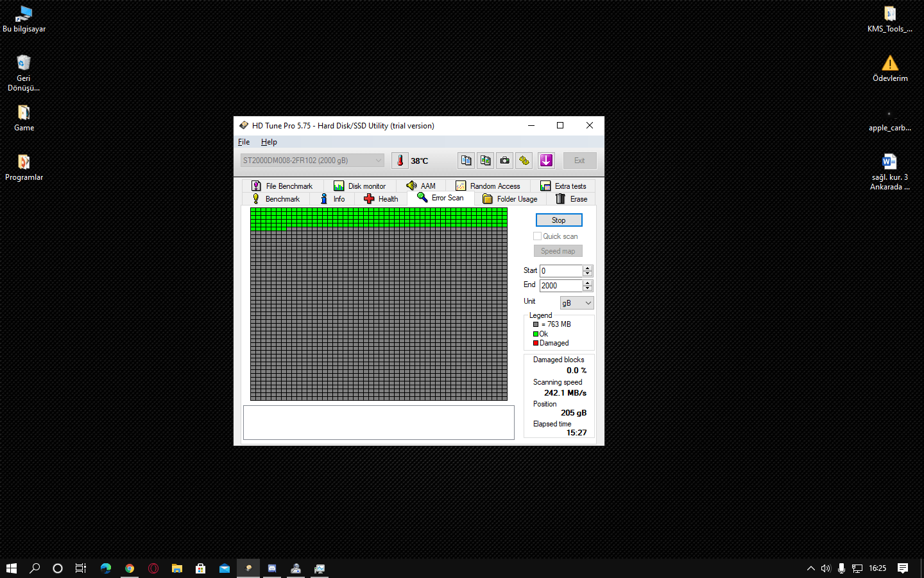Switch to the Benchmark tab
Viewport: 924px width, 578px height.
point(276,199)
